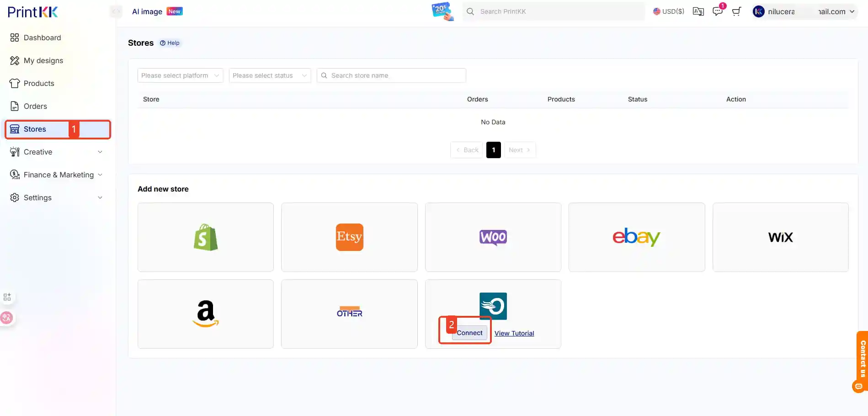Click the search magnifier icon in the header
The image size is (868, 416).
coord(470,11)
